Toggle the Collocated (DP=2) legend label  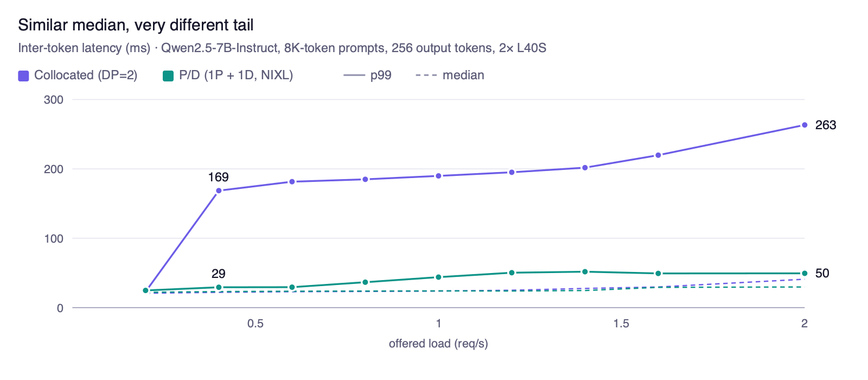click(x=86, y=75)
